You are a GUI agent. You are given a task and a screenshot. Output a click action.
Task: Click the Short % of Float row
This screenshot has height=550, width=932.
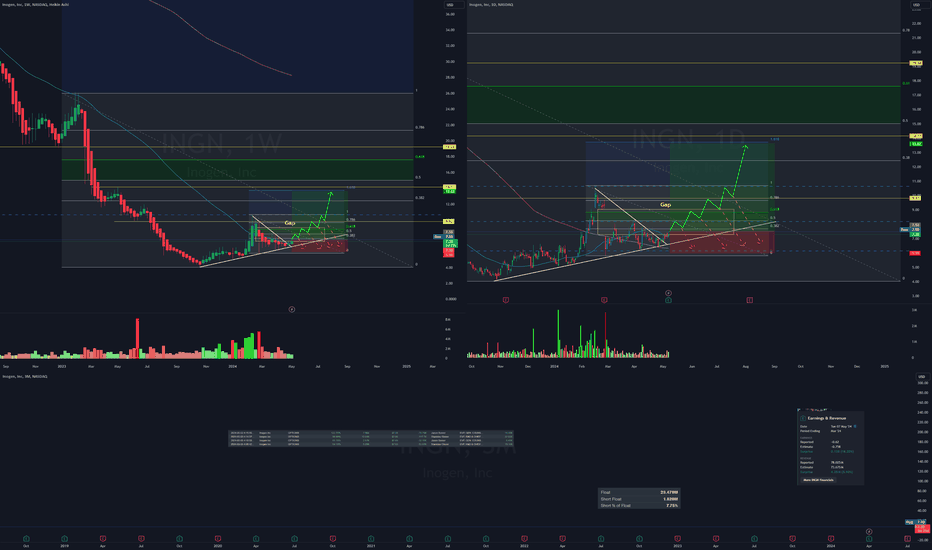(x=639, y=505)
